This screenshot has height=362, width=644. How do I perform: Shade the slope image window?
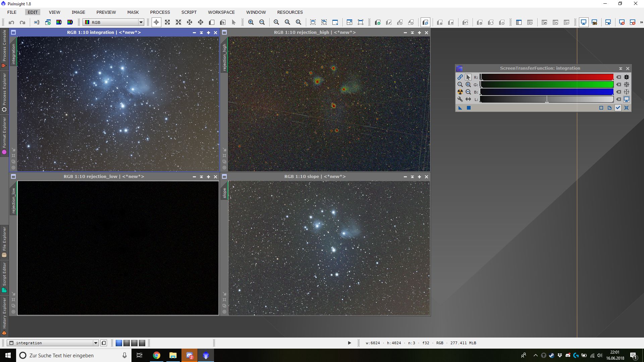[412, 177]
